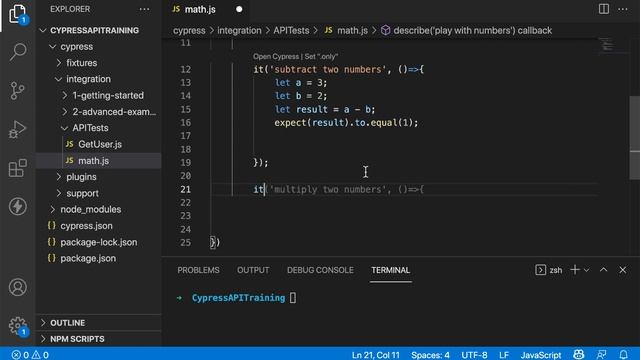Click the minimap preview in the editor

tap(608, 44)
